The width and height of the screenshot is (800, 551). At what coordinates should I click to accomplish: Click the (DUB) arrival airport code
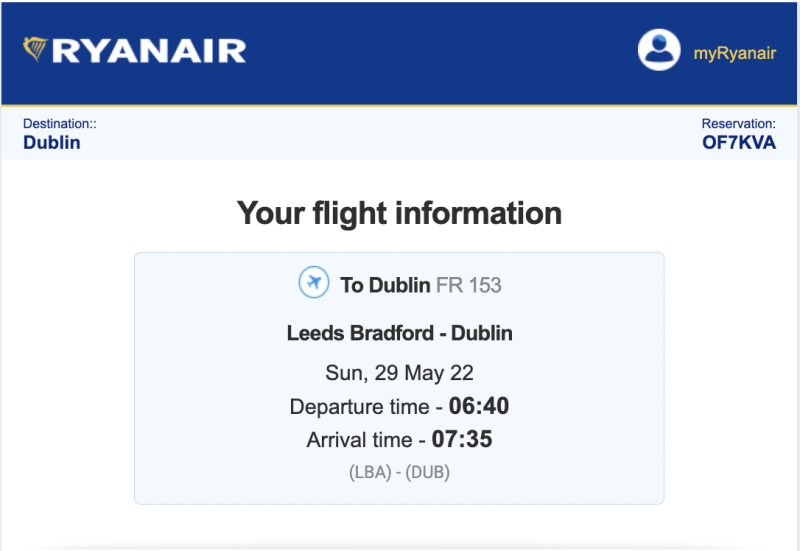click(428, 472)
